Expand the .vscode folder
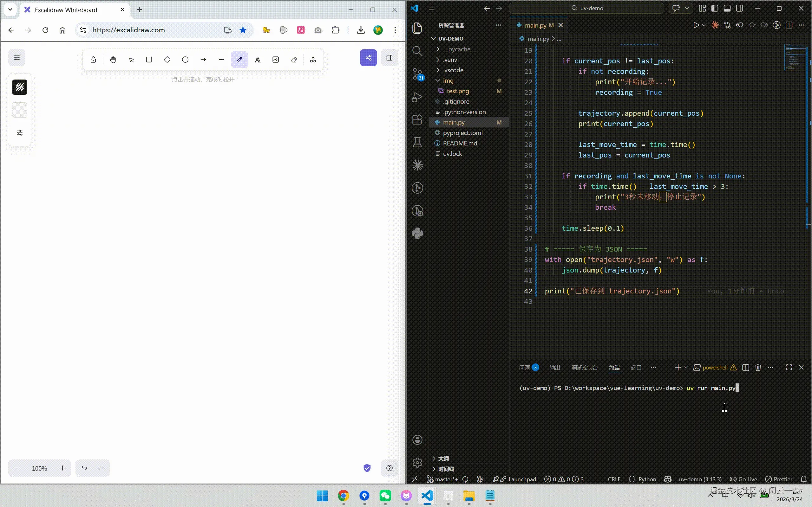Viewport: 812px width, 507px height. 453,70
